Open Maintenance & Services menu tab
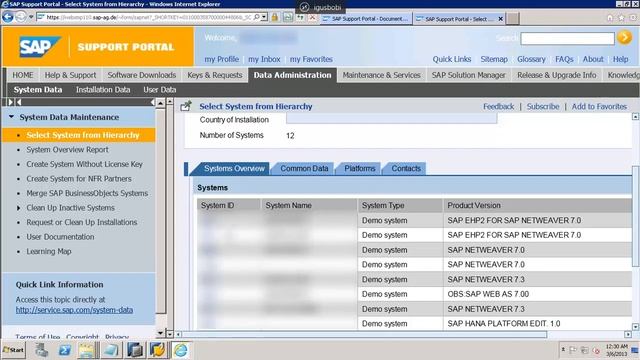Screen dimensions: 640x360 [x=381, y=75]
